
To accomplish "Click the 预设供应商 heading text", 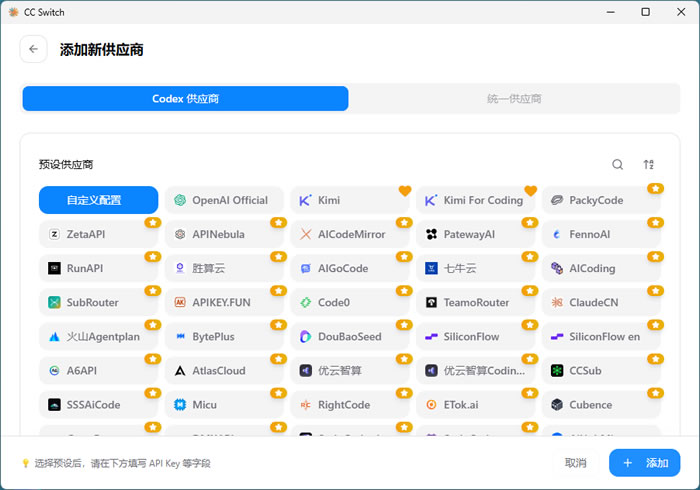I will point(66,165).
